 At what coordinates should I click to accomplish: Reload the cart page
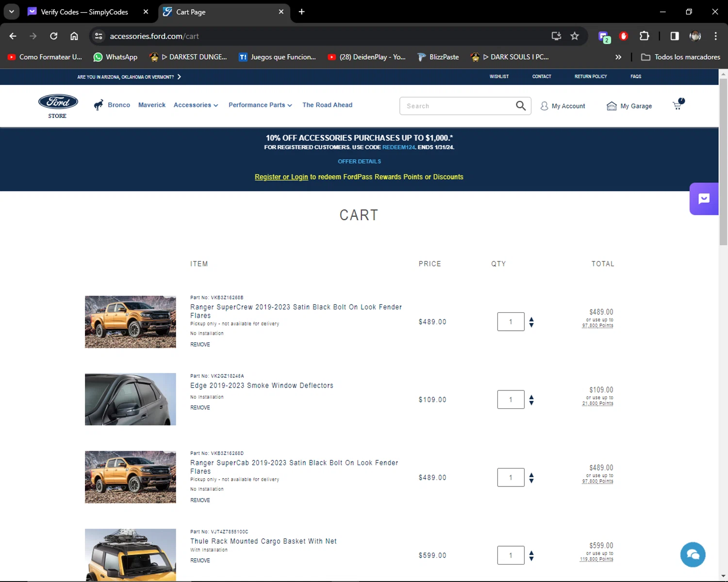[x=54, y=36]
